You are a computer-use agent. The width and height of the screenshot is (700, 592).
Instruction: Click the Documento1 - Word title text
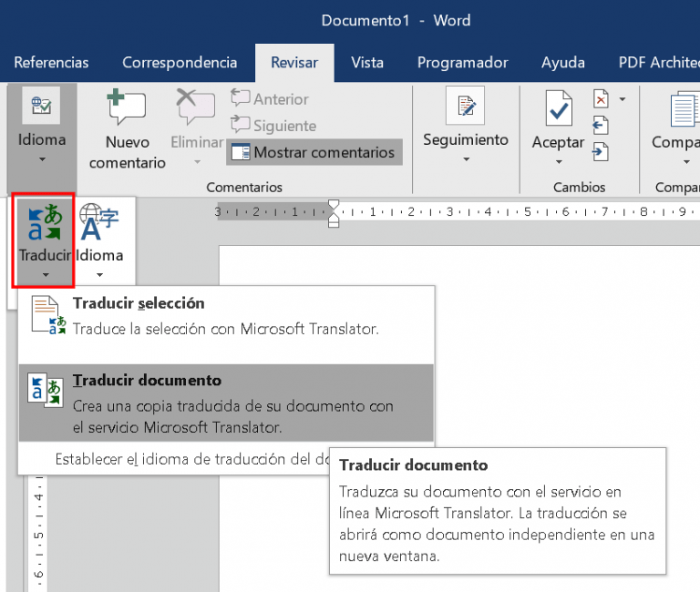tap(396, 21)
